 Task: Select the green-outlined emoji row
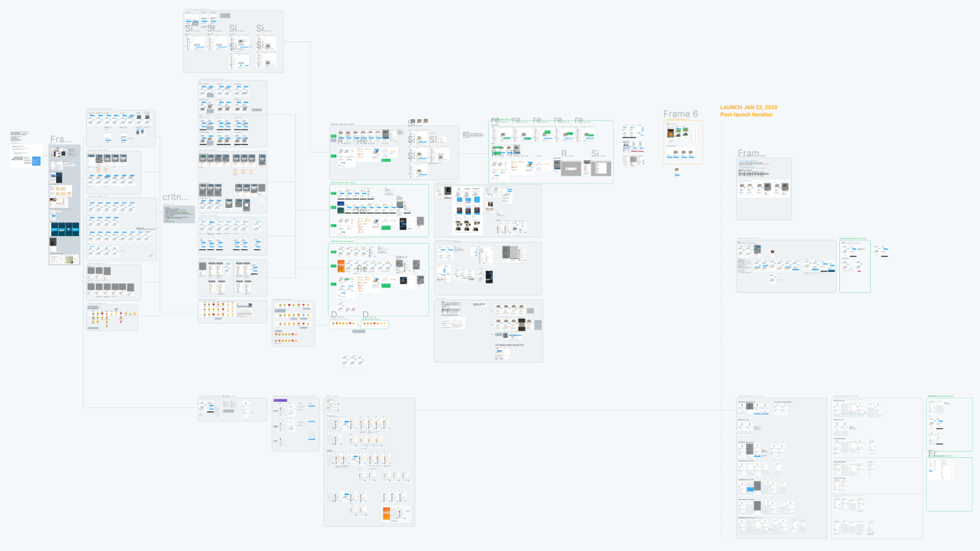point(374,324)
